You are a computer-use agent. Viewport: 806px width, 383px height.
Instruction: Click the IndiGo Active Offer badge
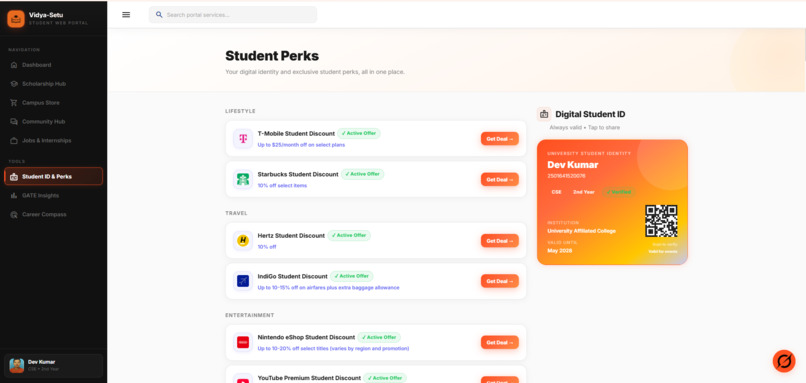[x=352, y=276]
